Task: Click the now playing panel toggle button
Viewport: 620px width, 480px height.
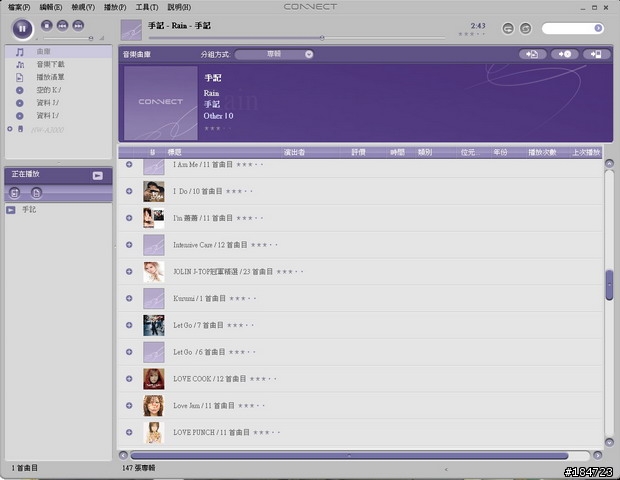Action: (98, 175)
